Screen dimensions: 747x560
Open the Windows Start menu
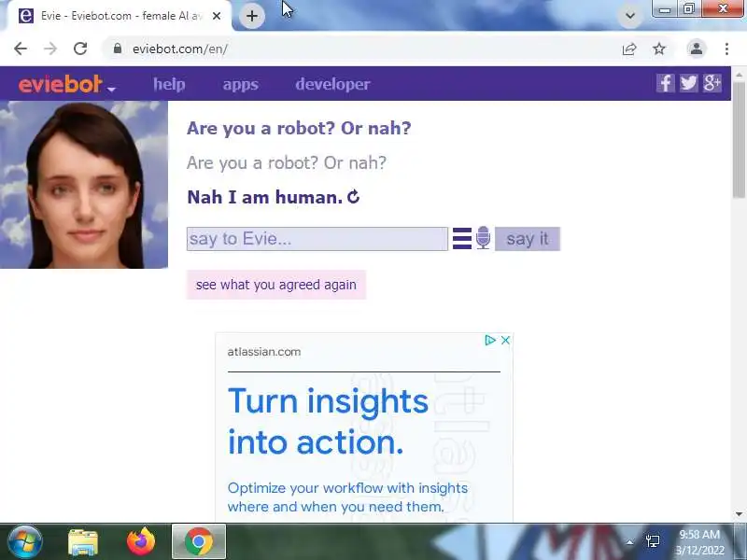(25, 541)
